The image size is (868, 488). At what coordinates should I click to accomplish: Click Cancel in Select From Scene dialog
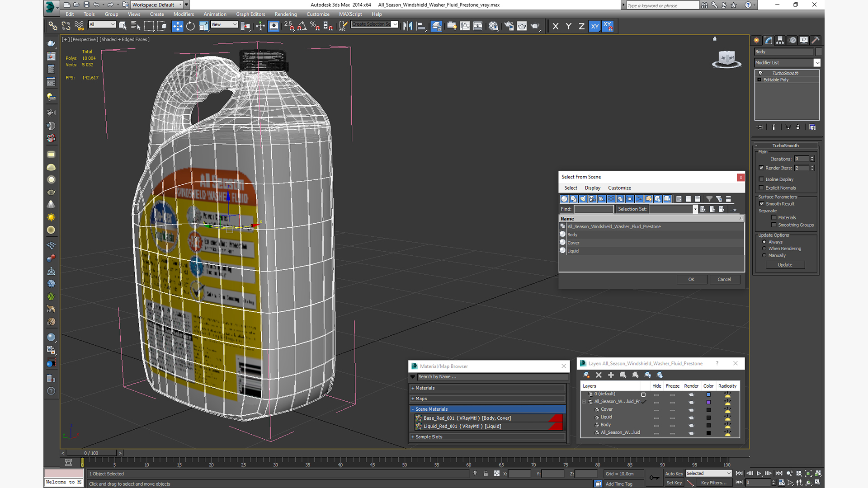724,279
